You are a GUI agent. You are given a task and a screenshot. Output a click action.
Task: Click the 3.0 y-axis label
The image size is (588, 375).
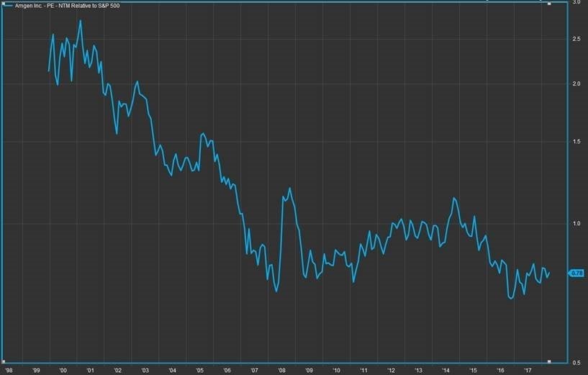point(576,3)
